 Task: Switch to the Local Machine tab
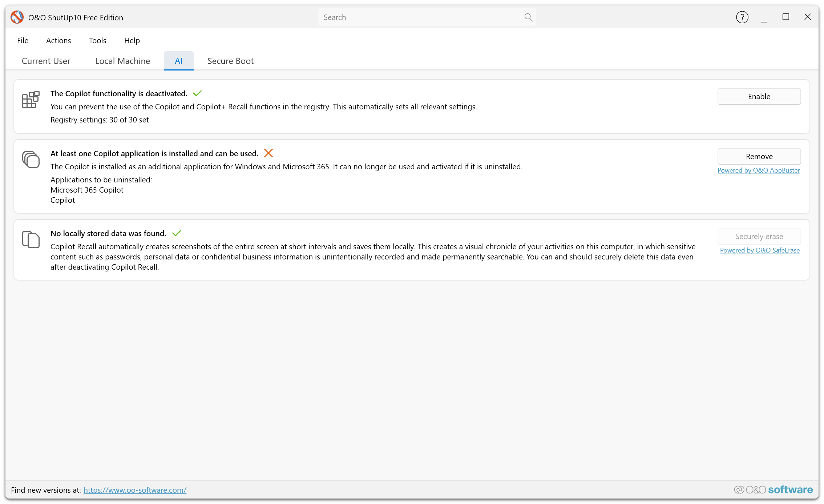pos(122,61)
